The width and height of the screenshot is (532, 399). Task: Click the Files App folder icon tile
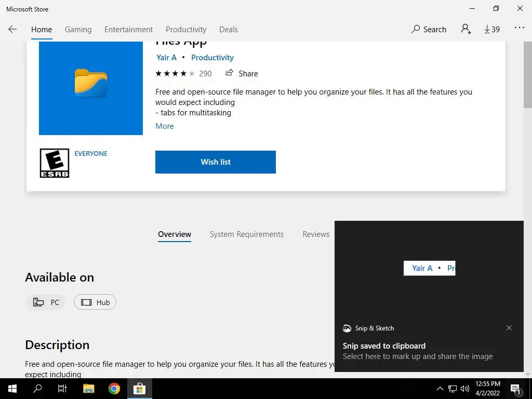point(91,88)
